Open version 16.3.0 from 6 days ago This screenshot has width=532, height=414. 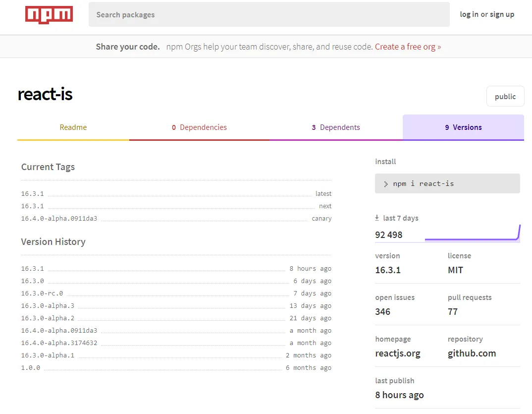pyautogui.click(x=33, y=281)
